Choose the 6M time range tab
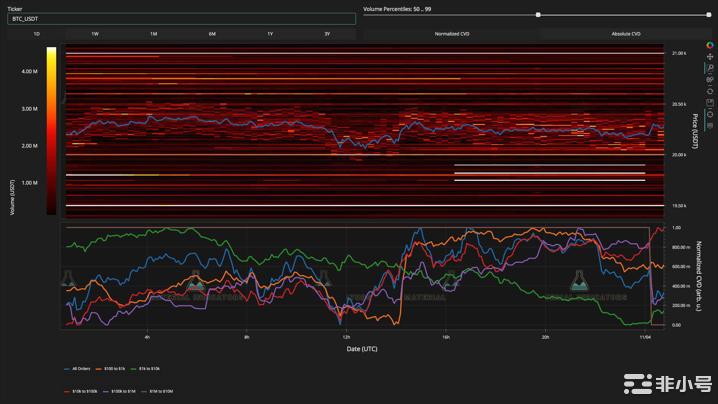 click(211, 34)
